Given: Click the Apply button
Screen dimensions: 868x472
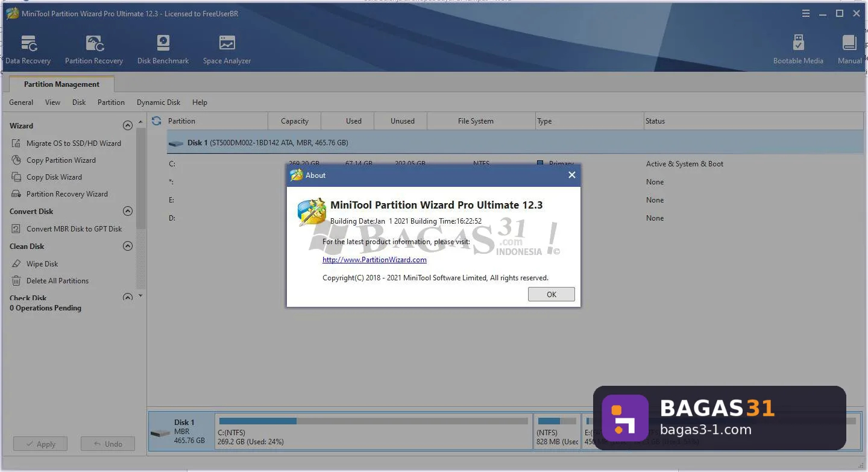Looking at the screenshot, I should [x=40, y=444].
